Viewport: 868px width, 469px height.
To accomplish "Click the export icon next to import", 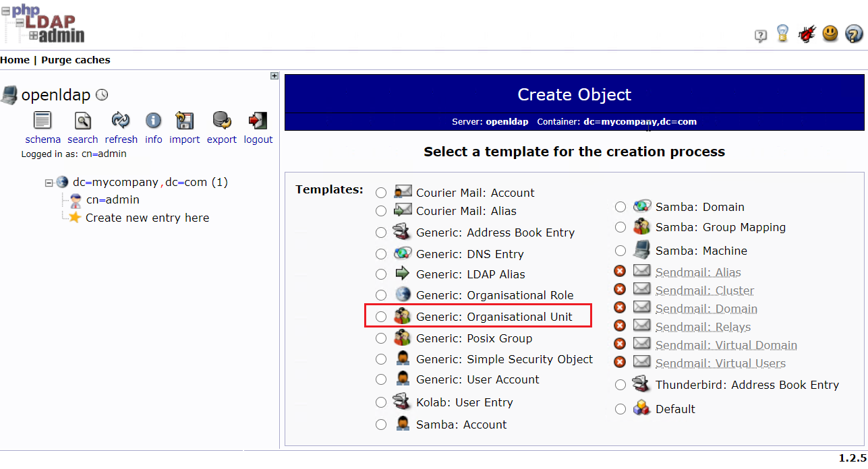I will pyautogui.click(x=221, y=120).
